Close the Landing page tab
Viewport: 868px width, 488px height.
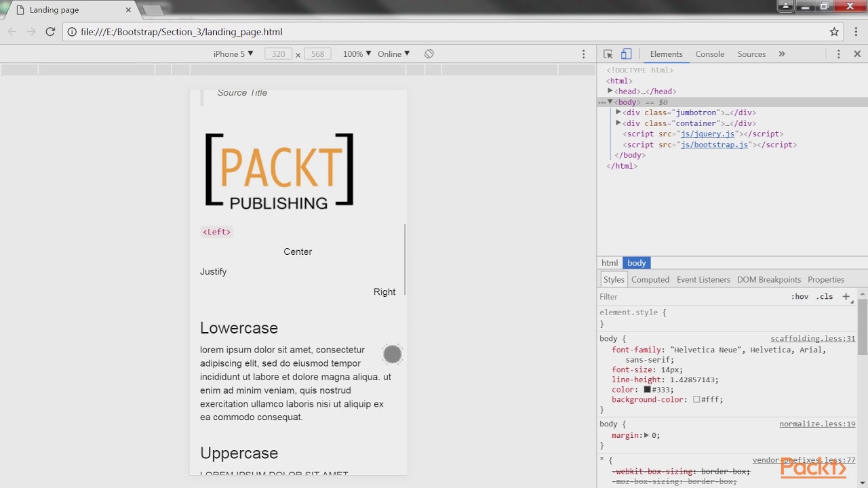tap(128, 10)
